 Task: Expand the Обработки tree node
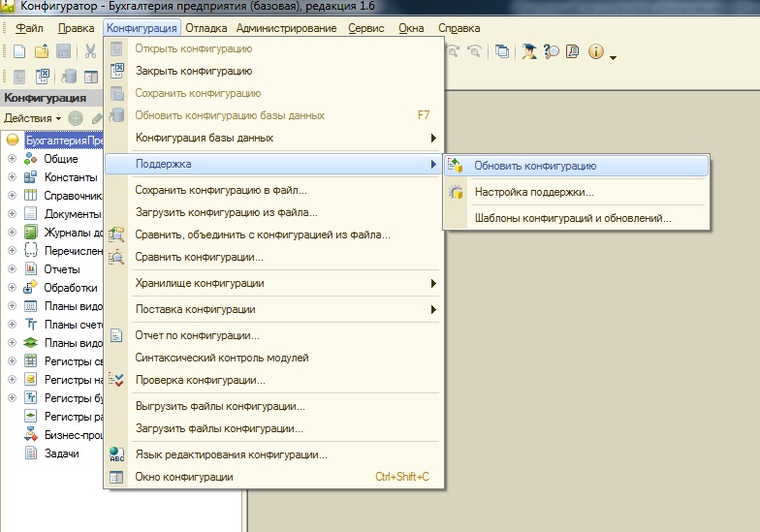[x=12, y=287]
